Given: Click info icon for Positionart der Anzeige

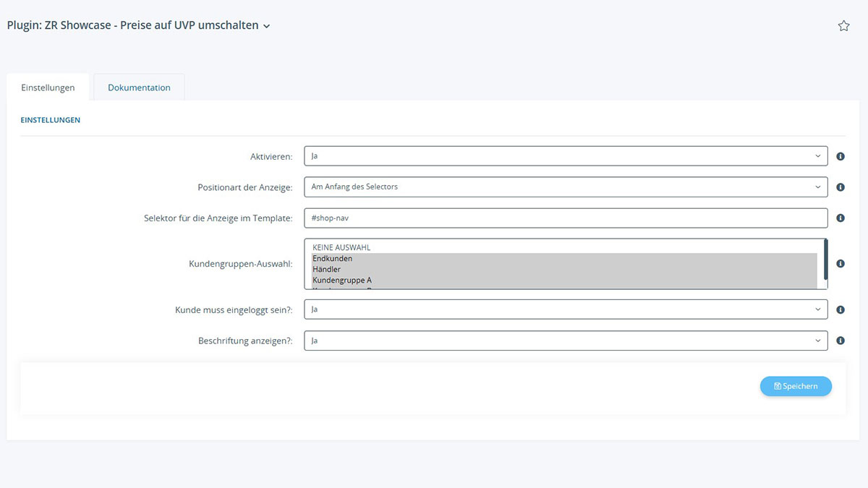Looking at the screenshot, I should coord(841,187).
